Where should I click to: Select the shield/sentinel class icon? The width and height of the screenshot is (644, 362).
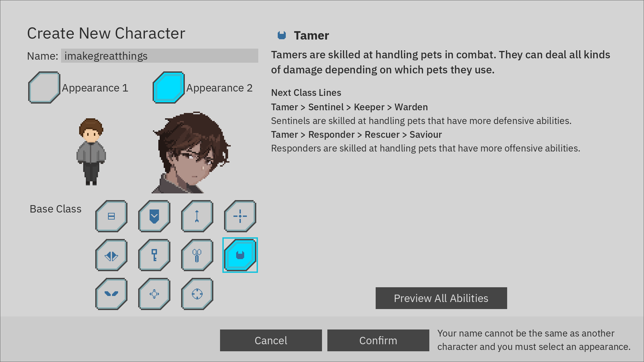[x=154, y=216]
